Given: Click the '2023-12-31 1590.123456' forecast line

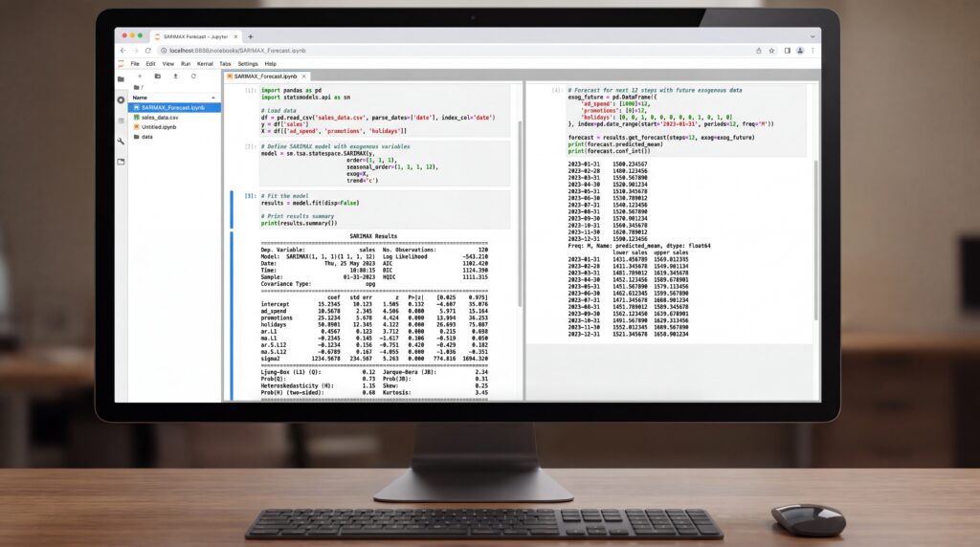Looking at the screenshot, I should (x=608, y=239).
